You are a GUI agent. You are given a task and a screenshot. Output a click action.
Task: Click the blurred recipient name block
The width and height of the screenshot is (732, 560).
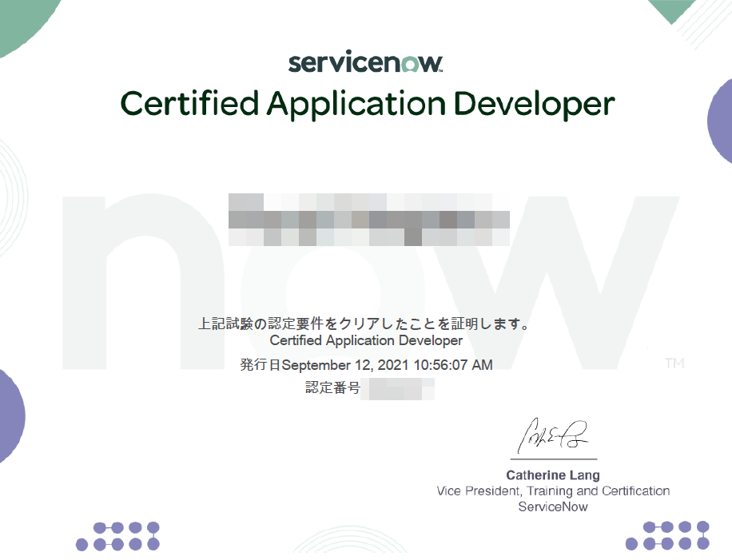(369, 220)
